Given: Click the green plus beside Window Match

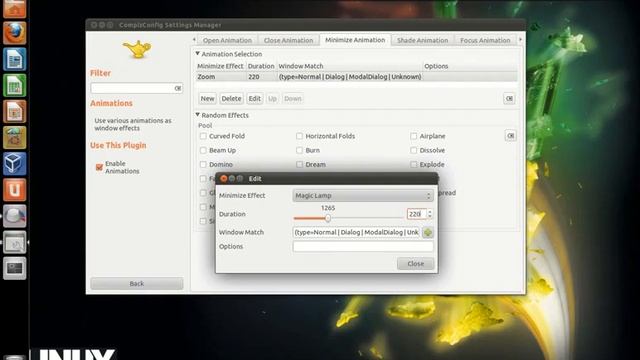Looking at the screenshot, I should tap(428, 232).
